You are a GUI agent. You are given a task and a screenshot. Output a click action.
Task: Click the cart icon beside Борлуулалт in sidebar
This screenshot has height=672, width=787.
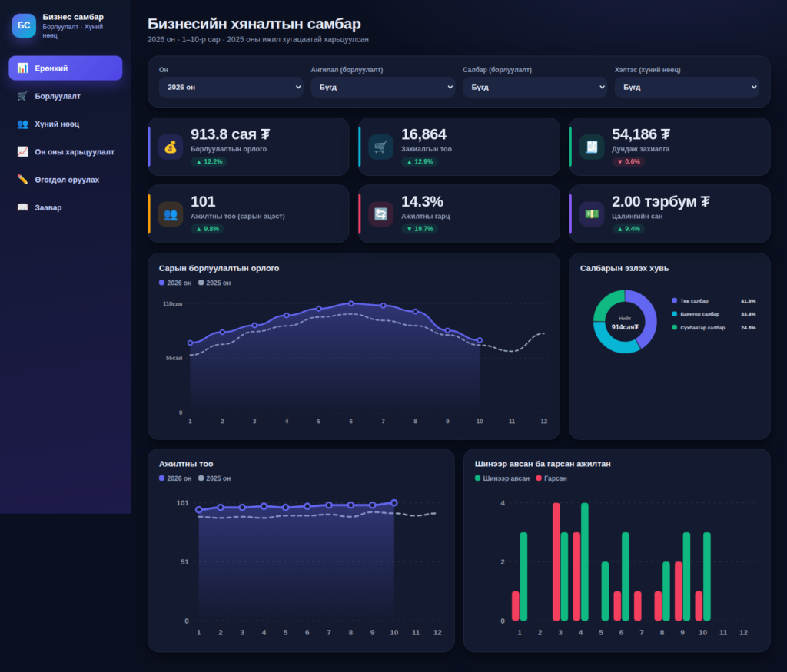(x=22, y=96)
